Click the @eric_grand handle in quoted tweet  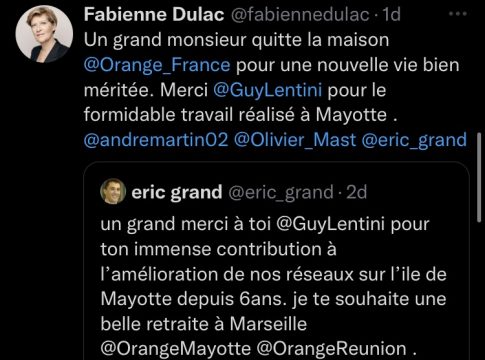point(281,193)
